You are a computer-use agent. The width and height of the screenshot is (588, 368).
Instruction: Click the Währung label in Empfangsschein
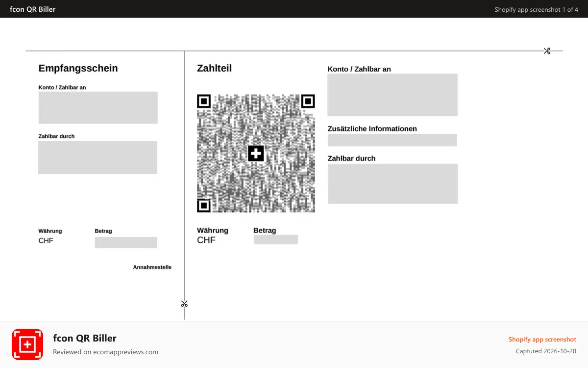pyautogui.click(x=50, y=231)
